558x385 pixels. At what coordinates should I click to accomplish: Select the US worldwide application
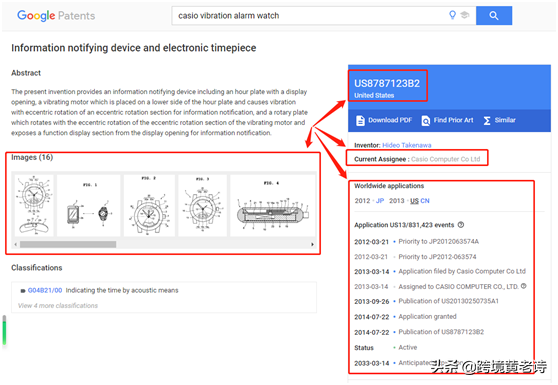(x=414, y=201)
